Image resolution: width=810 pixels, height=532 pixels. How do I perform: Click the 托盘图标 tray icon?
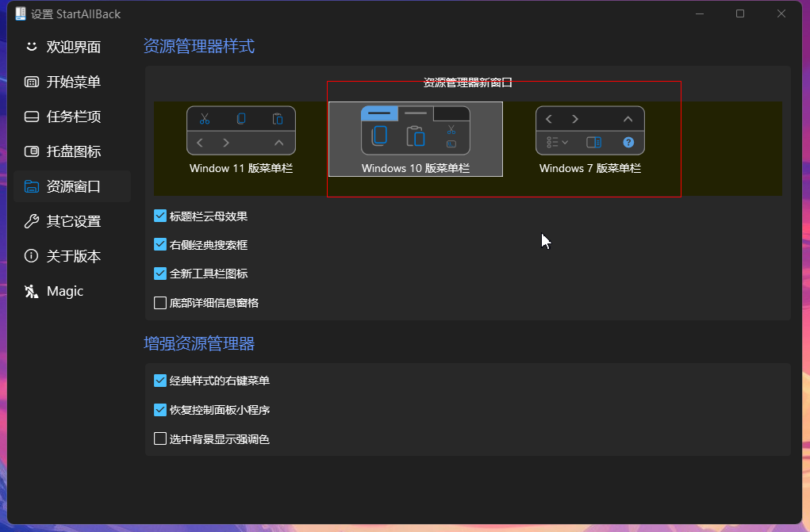[x=32, y=151]
